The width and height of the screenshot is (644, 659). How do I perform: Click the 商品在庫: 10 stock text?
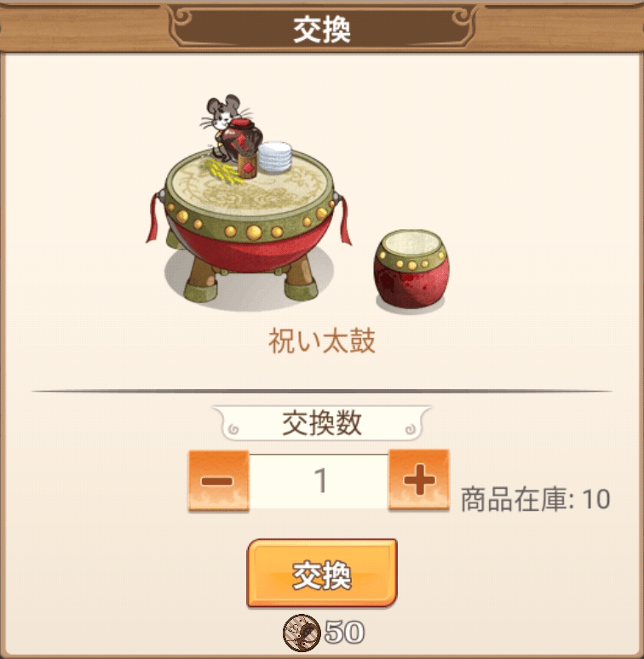point(535,499)
